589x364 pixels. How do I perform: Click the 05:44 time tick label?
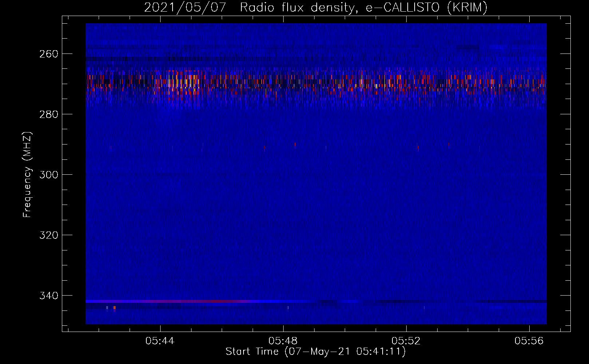pos(160,341)
